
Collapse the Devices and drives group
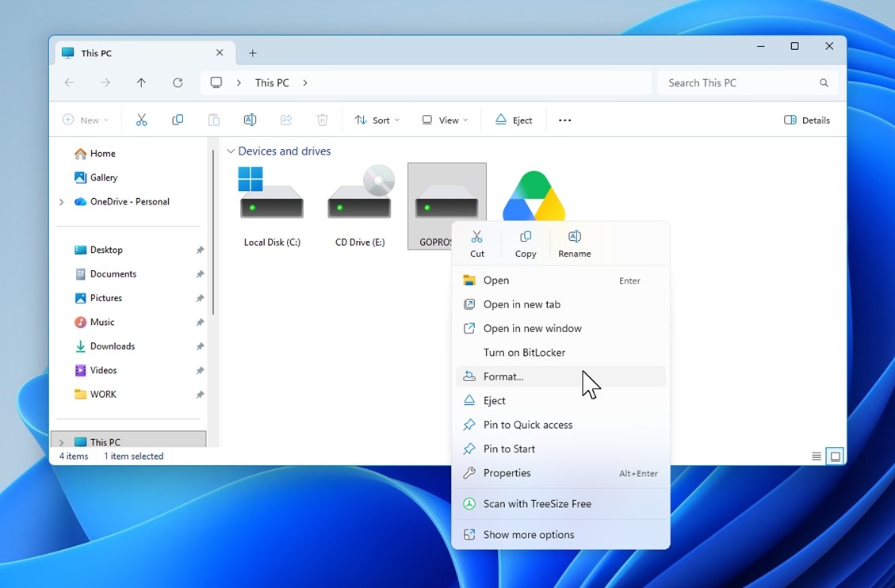(x=231, y=151)
